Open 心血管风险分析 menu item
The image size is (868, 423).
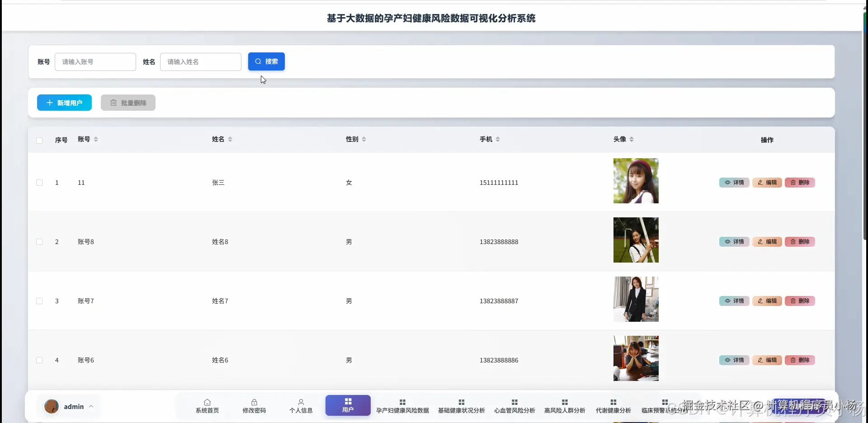(514, 406)
